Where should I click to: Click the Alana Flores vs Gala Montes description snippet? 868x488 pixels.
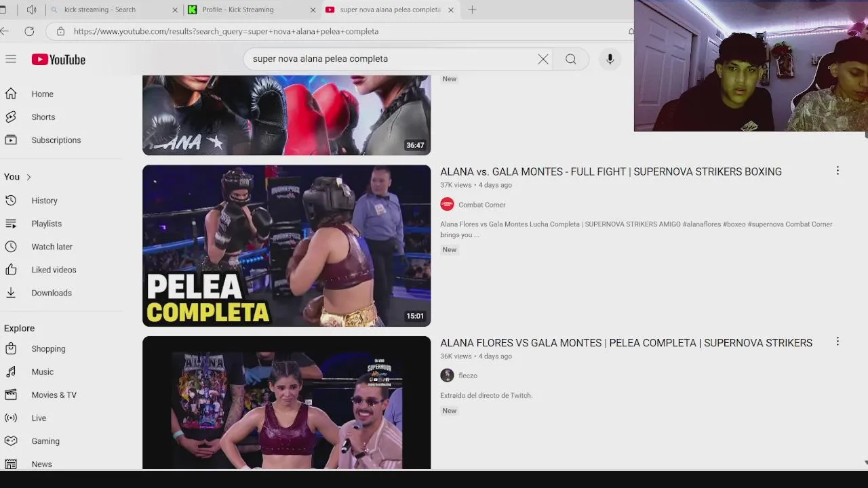click(x=636, y=229)
